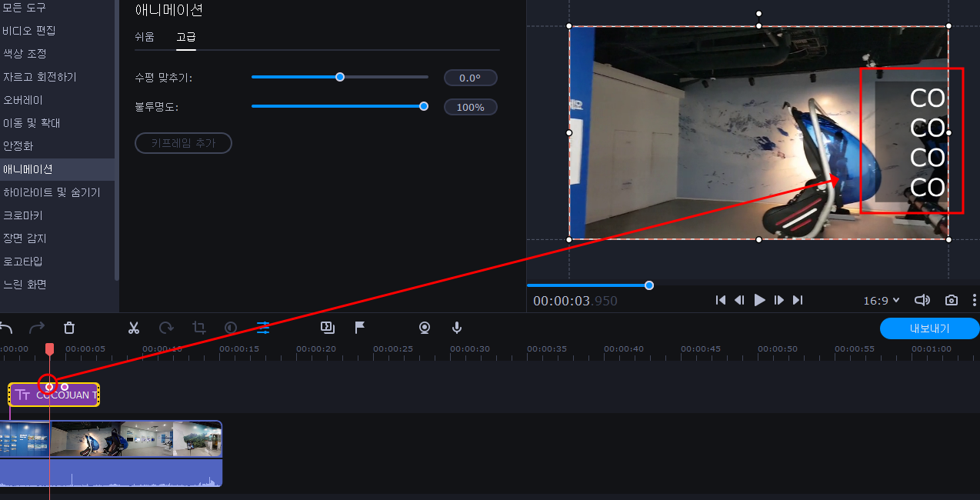980x500 pixels.
Task: Open the three-dot preview options menu
Action: pyautogui.click(x=975, y=300)
